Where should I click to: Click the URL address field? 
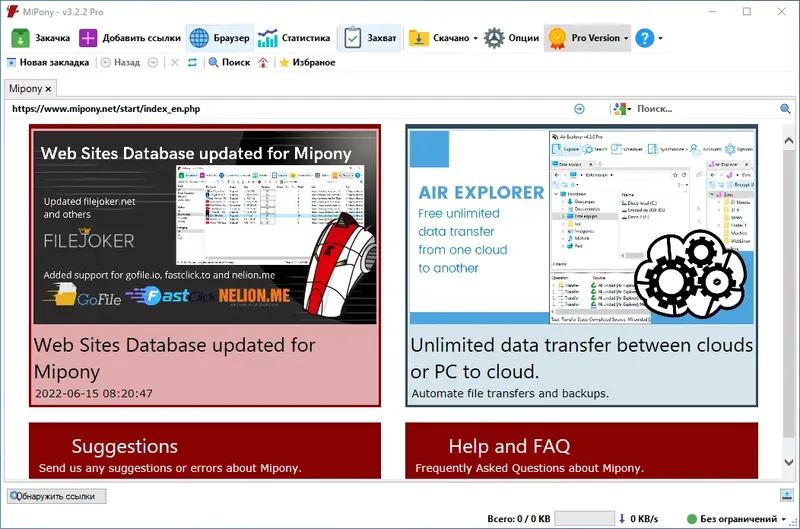(286, 109)
